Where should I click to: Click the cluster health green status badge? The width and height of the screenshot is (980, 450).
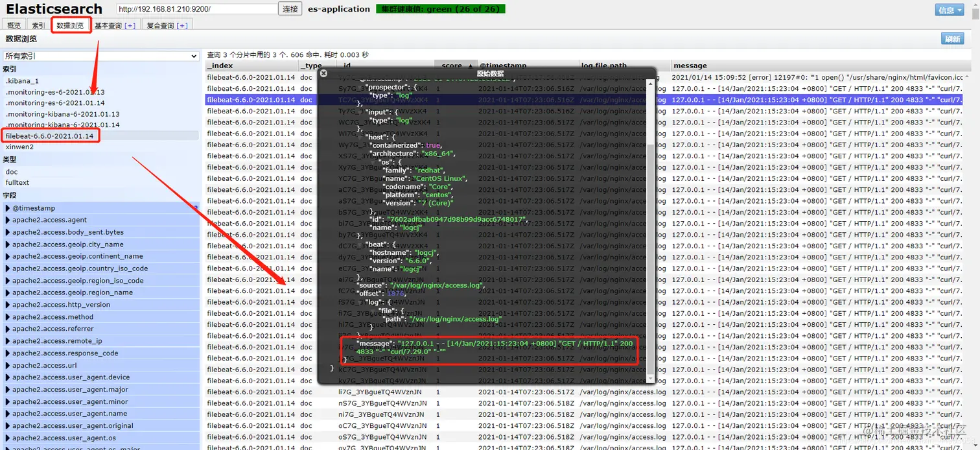tap(440, 9)
